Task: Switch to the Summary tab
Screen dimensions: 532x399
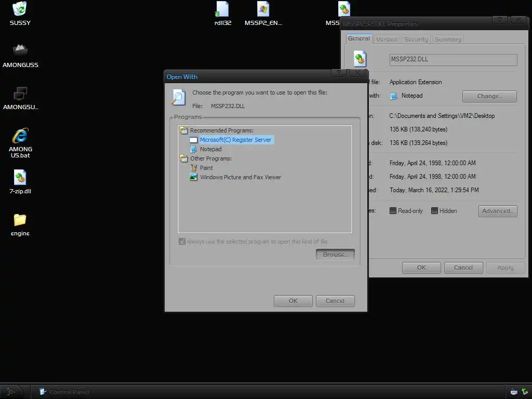Action: tap(448, 39)
